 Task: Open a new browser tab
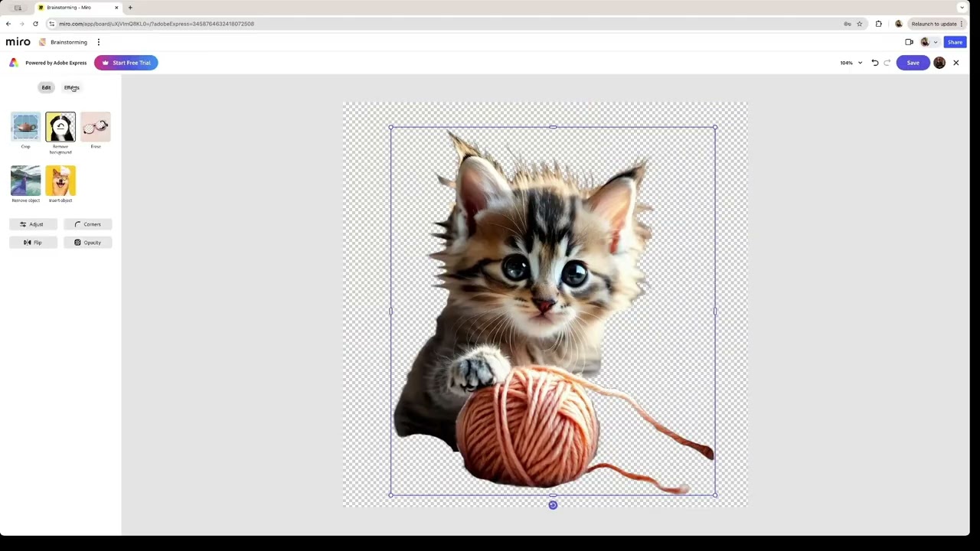pyautogui.click(x=130, y=8)
